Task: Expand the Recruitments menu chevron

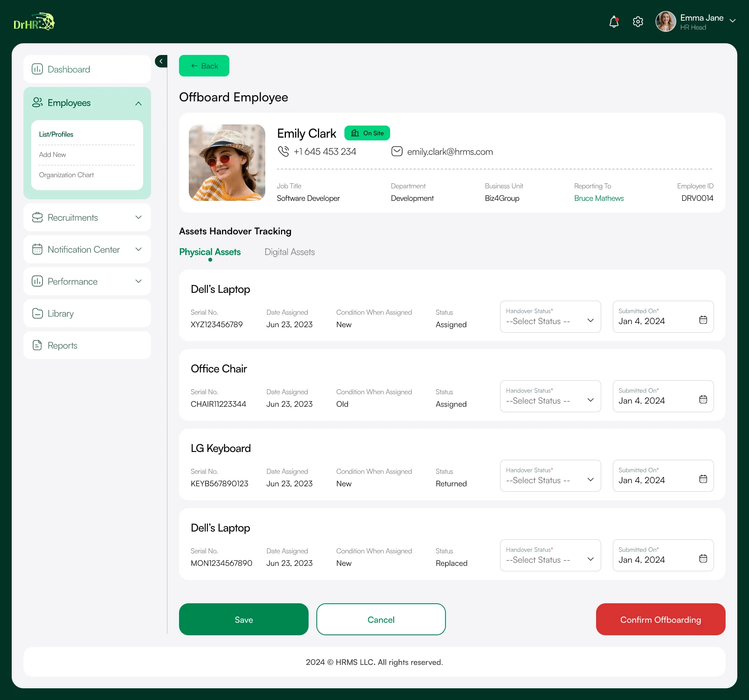Action: coord(138,217)
